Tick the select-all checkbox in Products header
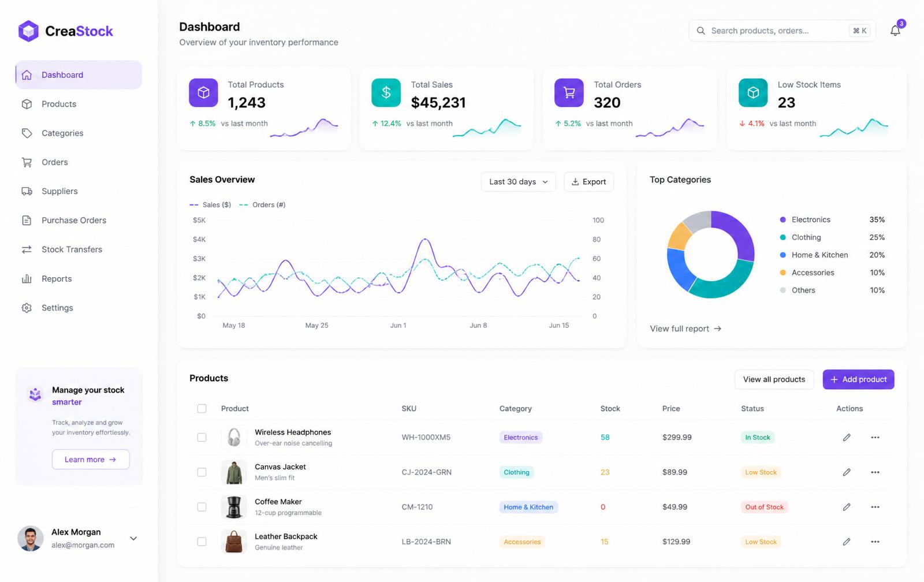Screen dimensions: 924x582 coord(202,409)
